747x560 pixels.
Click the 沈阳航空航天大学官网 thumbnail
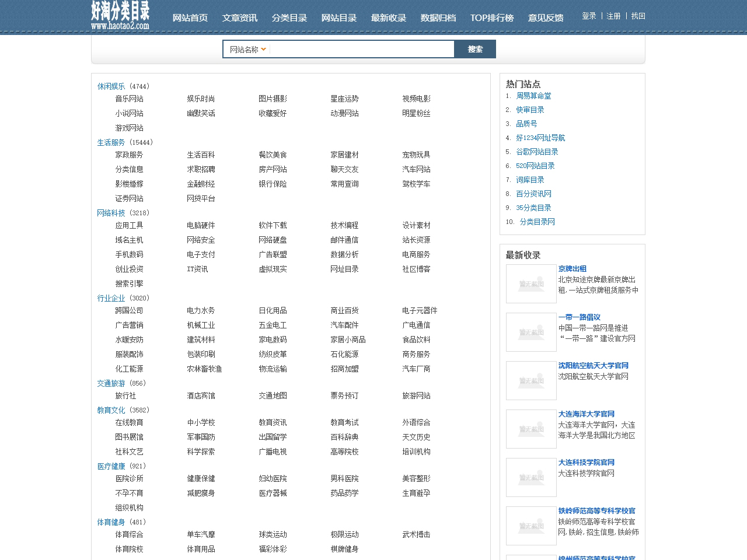coord(531,381)
